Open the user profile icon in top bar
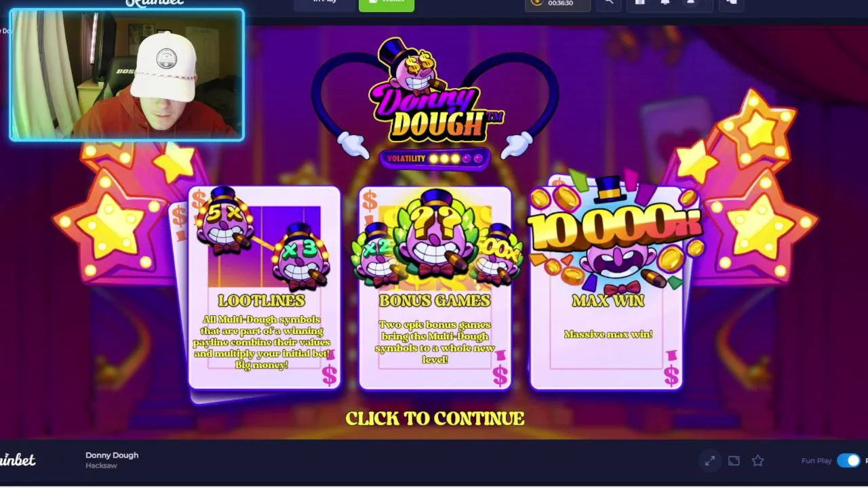The width and height of the screenshot is (868, 488). pos(690,3)
